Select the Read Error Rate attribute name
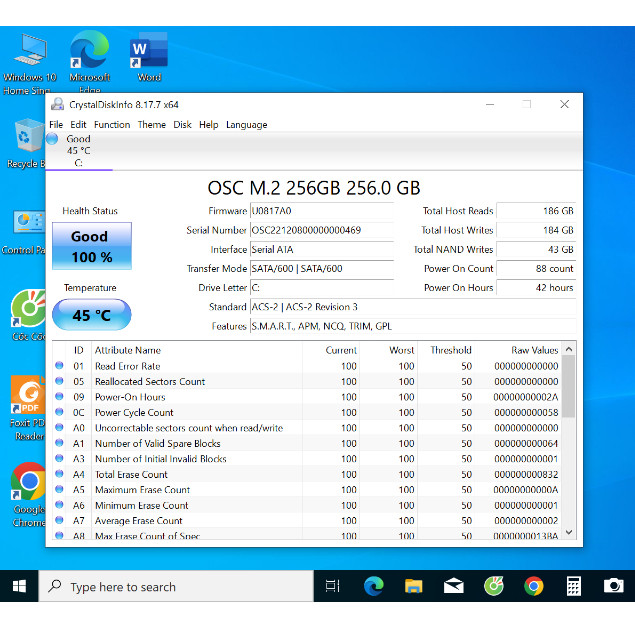 pos(128,366)
